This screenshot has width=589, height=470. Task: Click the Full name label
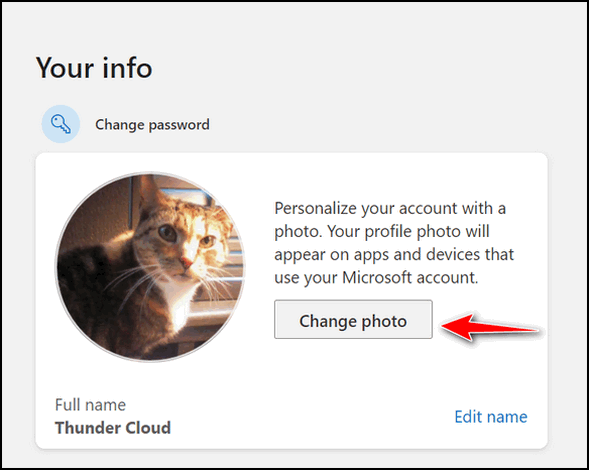pos(91,405)
